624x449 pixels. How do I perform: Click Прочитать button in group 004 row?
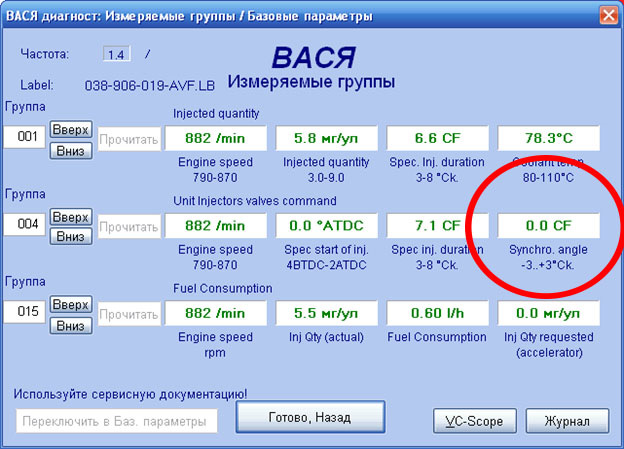point(129,226)
